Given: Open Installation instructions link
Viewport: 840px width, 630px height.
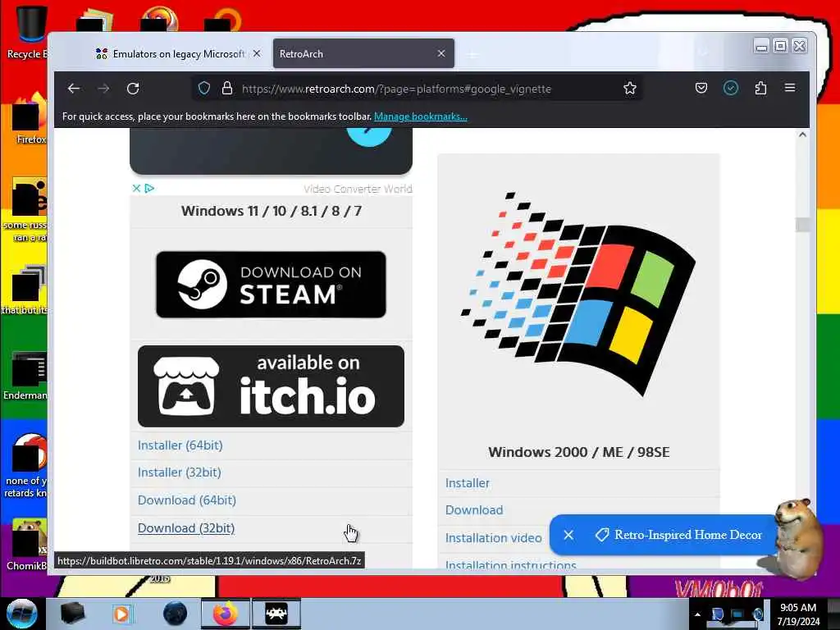Looking at the screenshot, I should point(510,564).
